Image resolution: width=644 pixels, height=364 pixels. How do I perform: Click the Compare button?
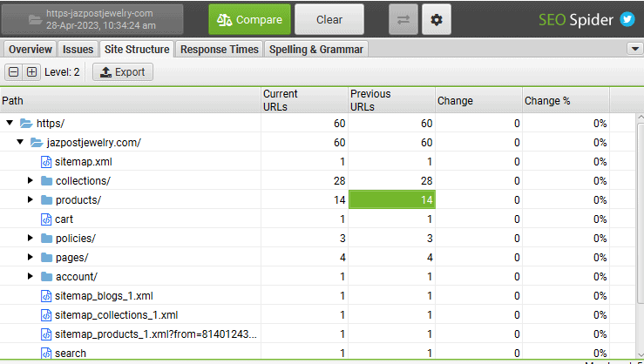pos(250,19)
